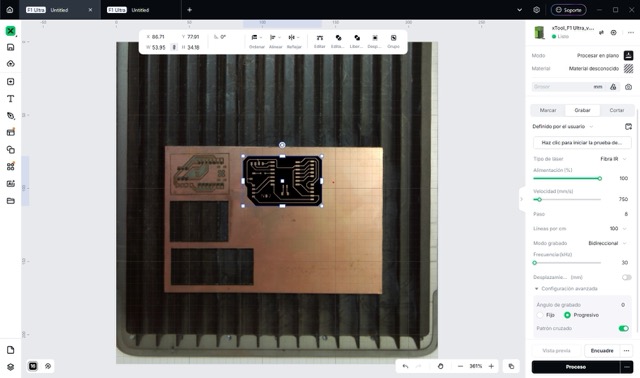Click the Paso value field
Viewport: 640px width, 378px height.
pyautogui.click(x=626, y=214)
